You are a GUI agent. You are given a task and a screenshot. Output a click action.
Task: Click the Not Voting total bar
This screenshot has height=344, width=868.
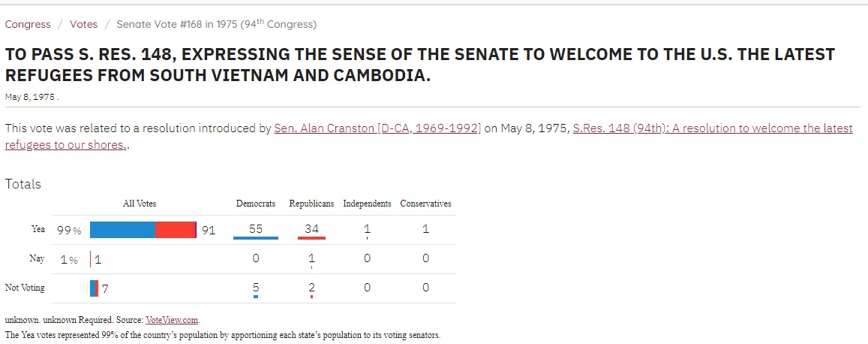click(x=94, y=288)
